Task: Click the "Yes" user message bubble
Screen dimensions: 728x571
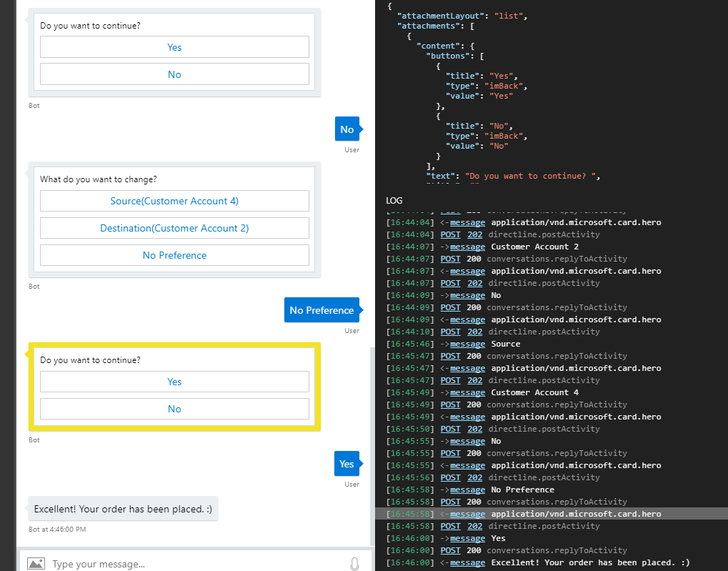Action: [x=347, y=463]
